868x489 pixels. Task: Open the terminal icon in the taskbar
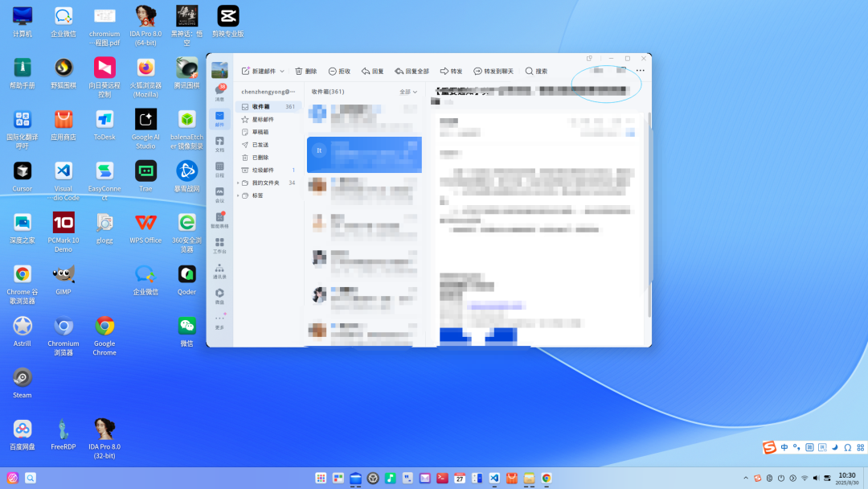pos(442,478)
